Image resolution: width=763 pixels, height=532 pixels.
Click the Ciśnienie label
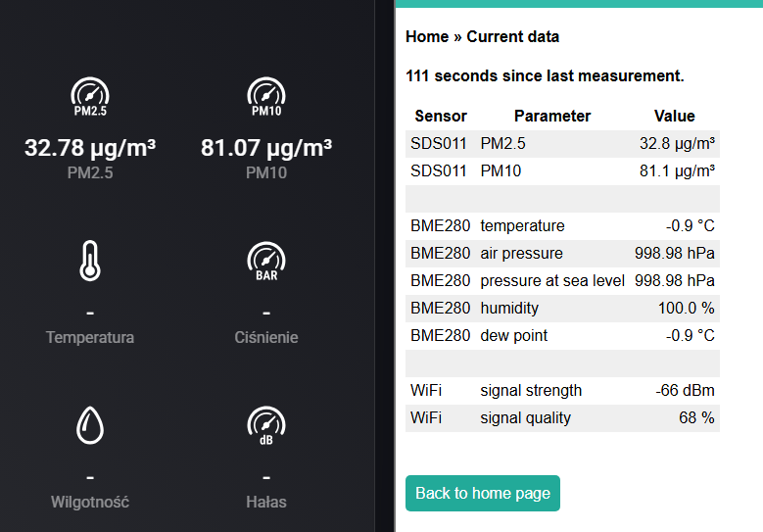click(x=266, y=337)
